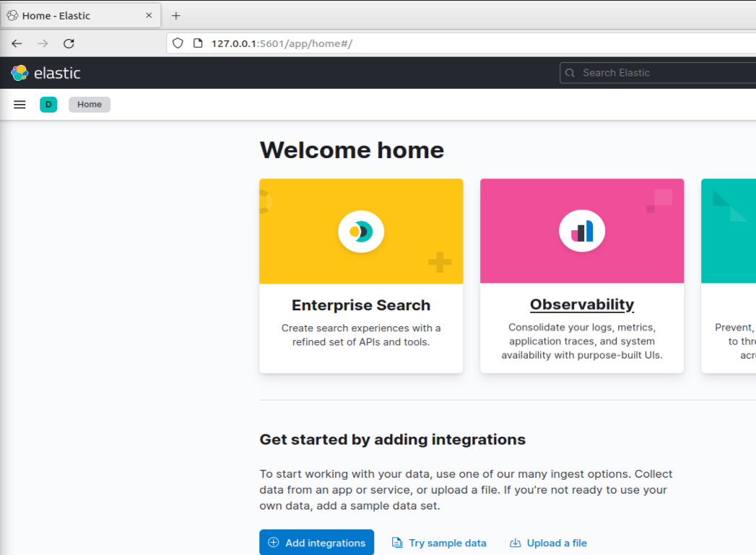Viewport: 756px width, 555px height.
Task: Select the Home - Elastic browser tab
Action: (x=81, y=15)
